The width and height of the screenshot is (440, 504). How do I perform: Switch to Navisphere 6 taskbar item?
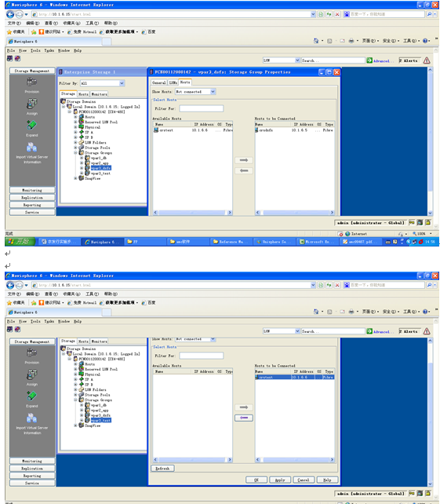tap(101, 242)
